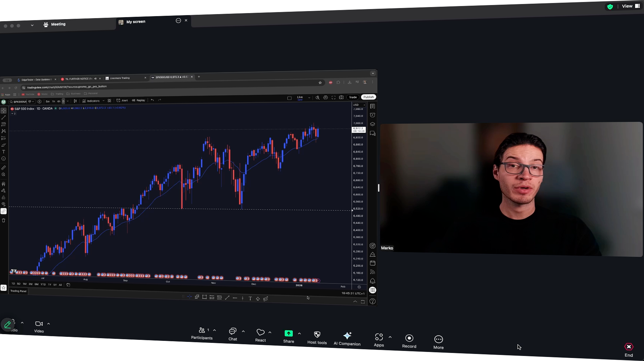The image size is (644, 361).
Task: Undo last chart action
Action: pos(153,100)
